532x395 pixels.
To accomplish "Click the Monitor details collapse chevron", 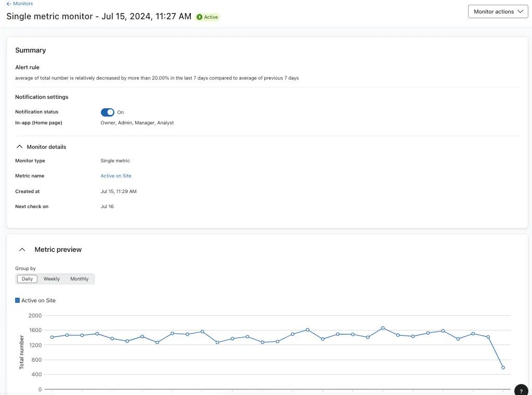I will pos(19,146).
